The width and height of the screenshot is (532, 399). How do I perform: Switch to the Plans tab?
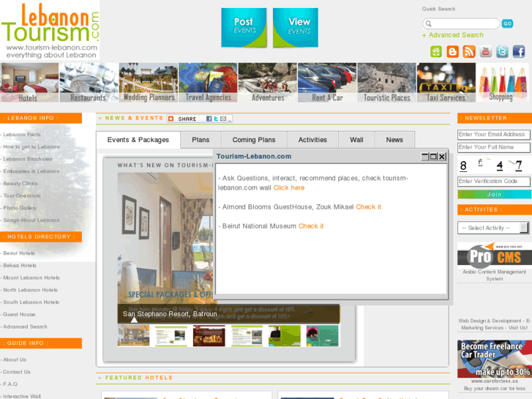(x=201, y=140)
